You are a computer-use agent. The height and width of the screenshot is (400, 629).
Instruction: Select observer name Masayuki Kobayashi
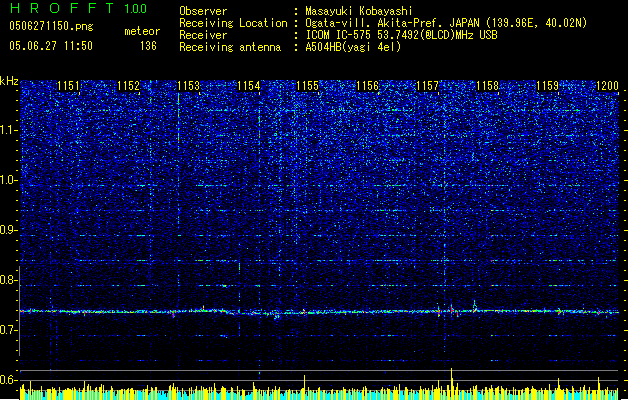point(359,11)
